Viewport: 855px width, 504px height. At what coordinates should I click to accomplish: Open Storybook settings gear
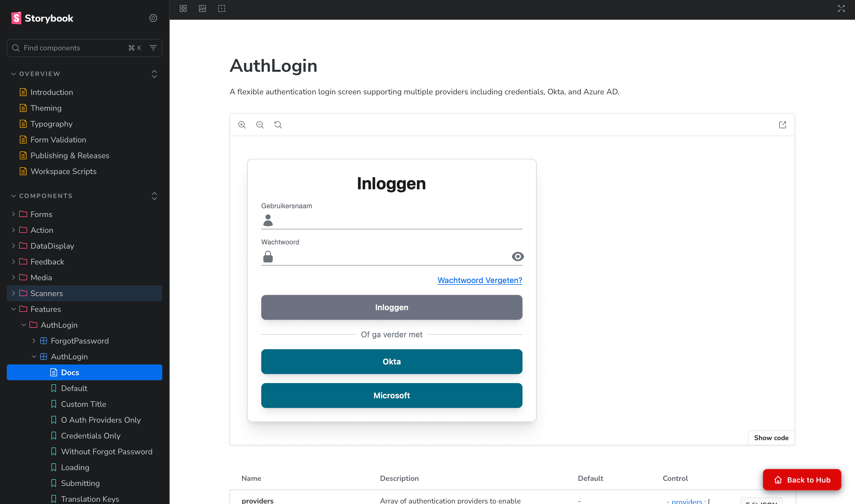tap(153, 18)
